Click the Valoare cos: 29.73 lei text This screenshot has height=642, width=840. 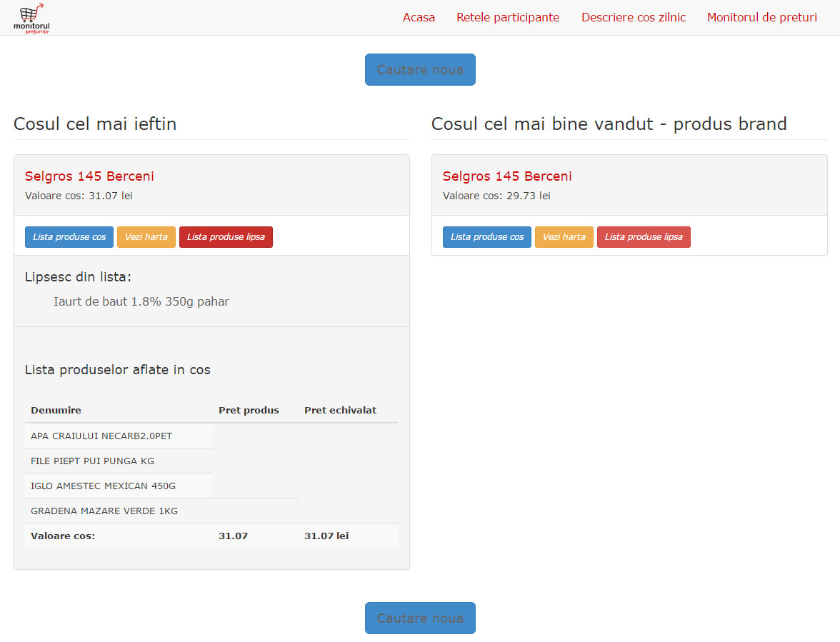click(x=496, y=196)
